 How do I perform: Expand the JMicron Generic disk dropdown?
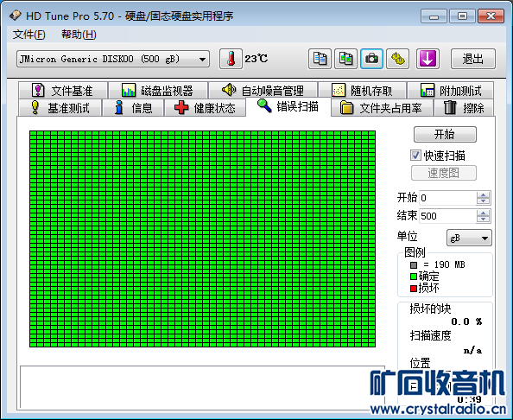113,60
